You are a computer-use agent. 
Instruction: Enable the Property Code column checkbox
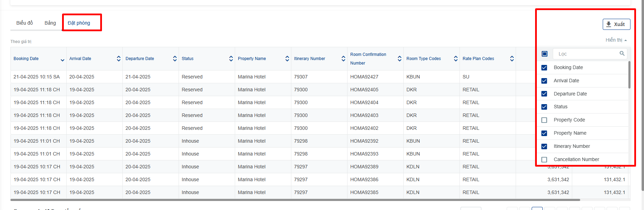tap(544, 120)
